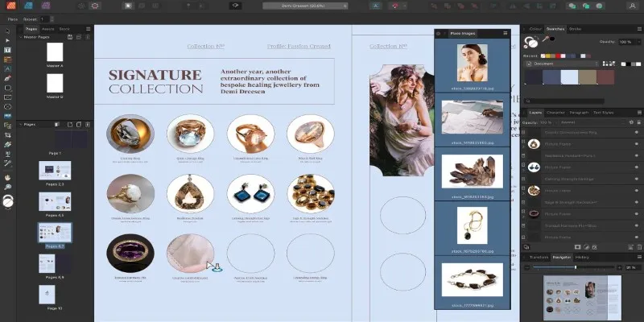The height and width of the screenshot is (322, 644).
Task: Hide the Cosmic Consciousness Ring layer
Action: pos(637,133)
